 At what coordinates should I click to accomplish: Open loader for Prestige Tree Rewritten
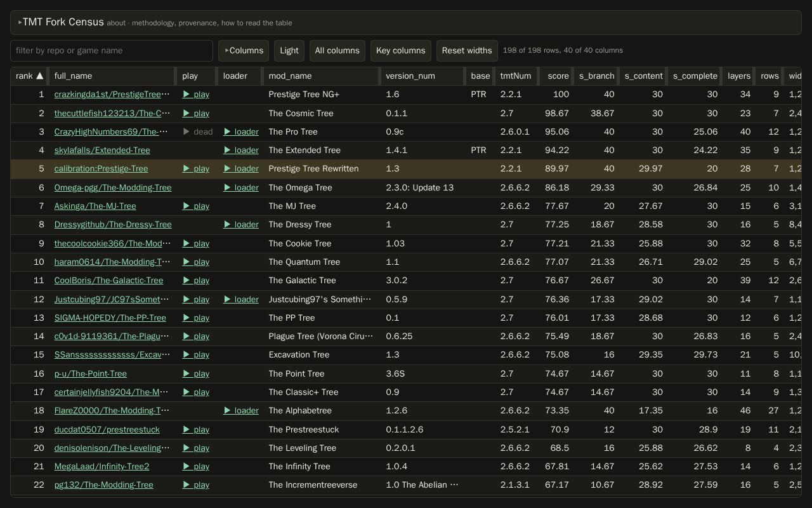tap(241, 168)
